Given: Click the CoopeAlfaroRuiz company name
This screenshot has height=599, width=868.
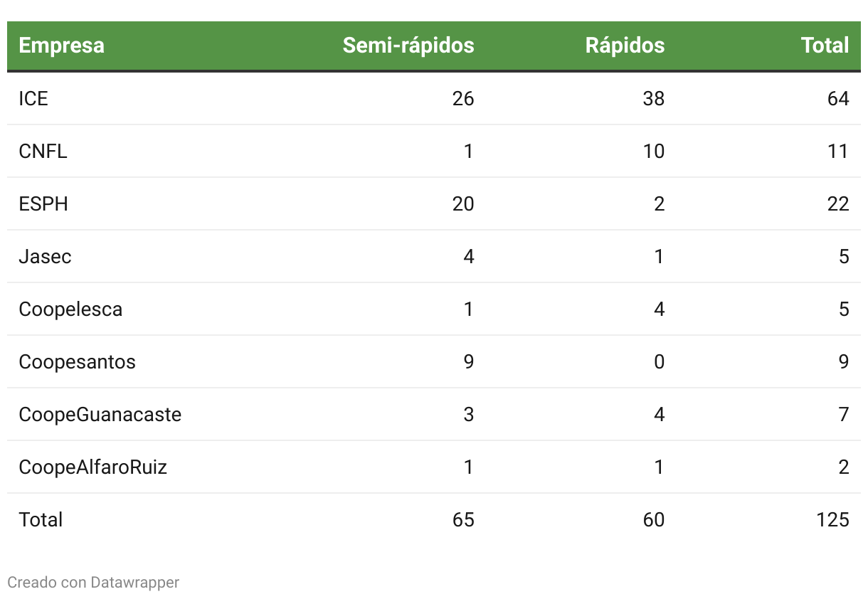Looking at the screenshot, I should [92, 467].
